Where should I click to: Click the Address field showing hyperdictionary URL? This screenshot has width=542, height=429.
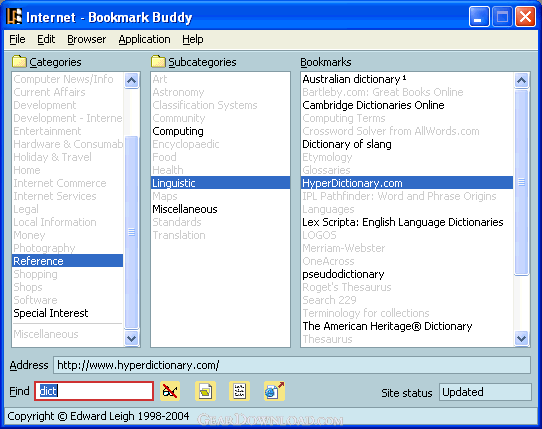click(292, 365)
